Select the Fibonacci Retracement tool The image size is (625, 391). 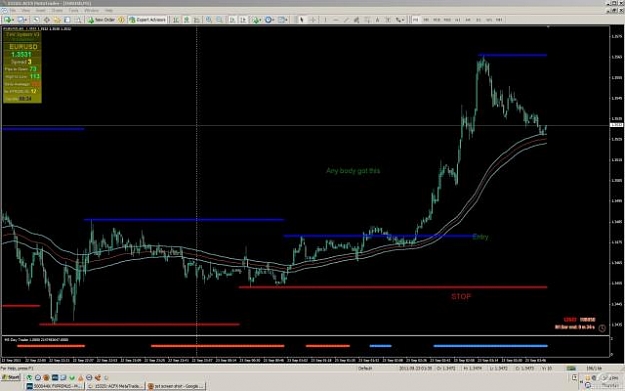(367, 20)
